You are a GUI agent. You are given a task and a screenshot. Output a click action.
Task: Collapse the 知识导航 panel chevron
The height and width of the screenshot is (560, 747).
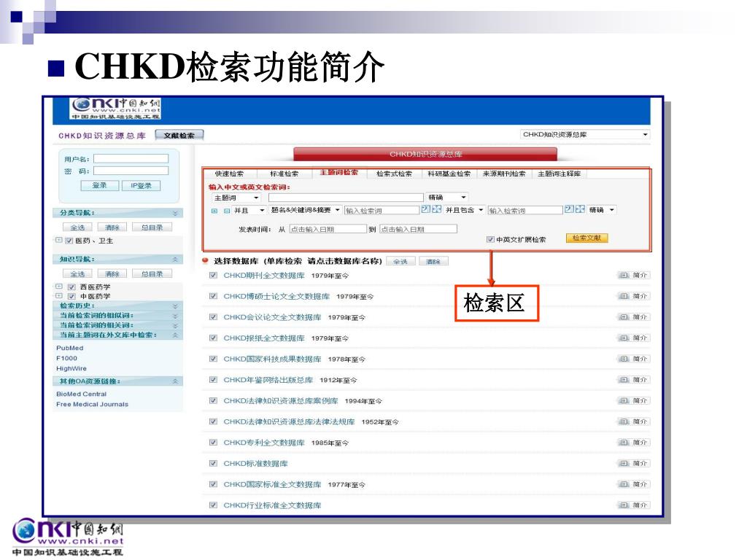point(175,260)
